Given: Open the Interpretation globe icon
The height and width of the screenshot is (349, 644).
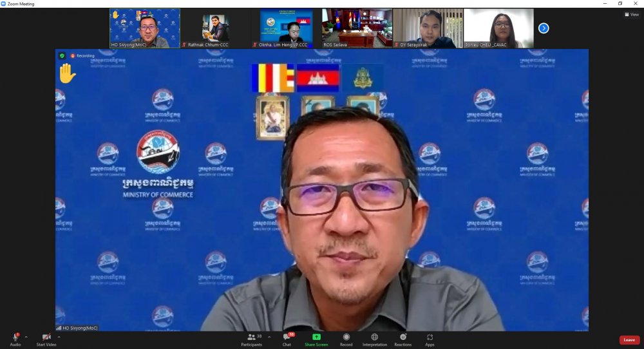Looking at the screenshot, I should 374,339.
